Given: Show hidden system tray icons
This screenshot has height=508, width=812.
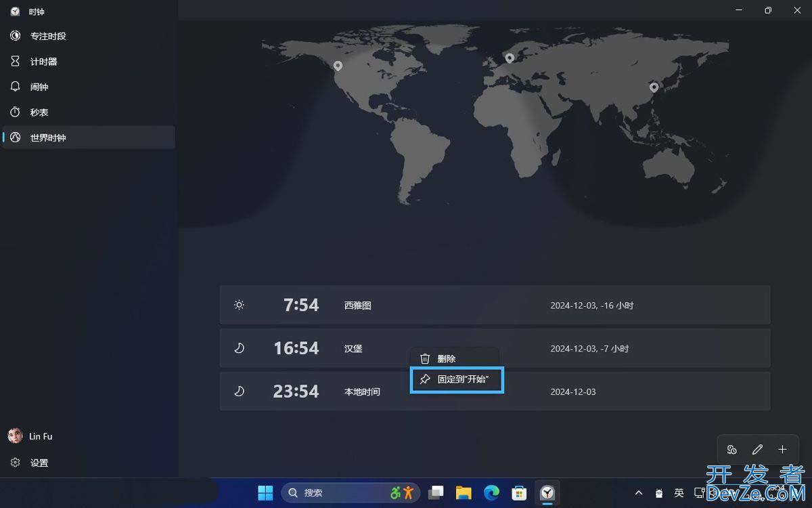Looking at the screenshot, I should point(638,493).
